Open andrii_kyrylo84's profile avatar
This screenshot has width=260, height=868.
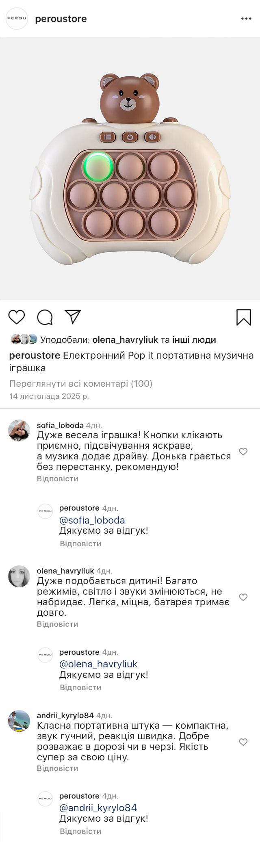[x=19, y=721]
